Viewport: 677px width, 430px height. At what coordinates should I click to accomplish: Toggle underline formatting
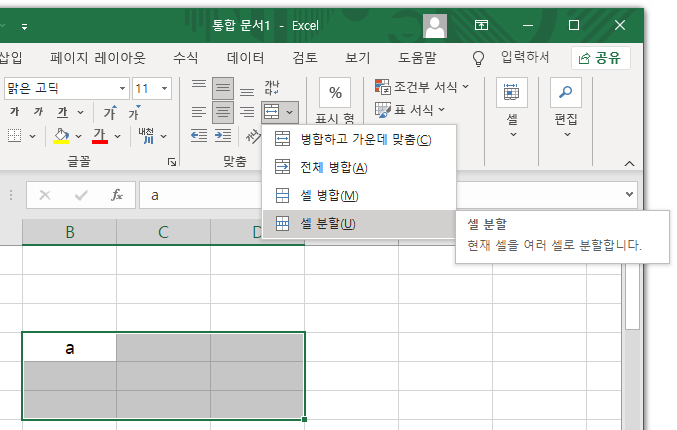(63, 113)
